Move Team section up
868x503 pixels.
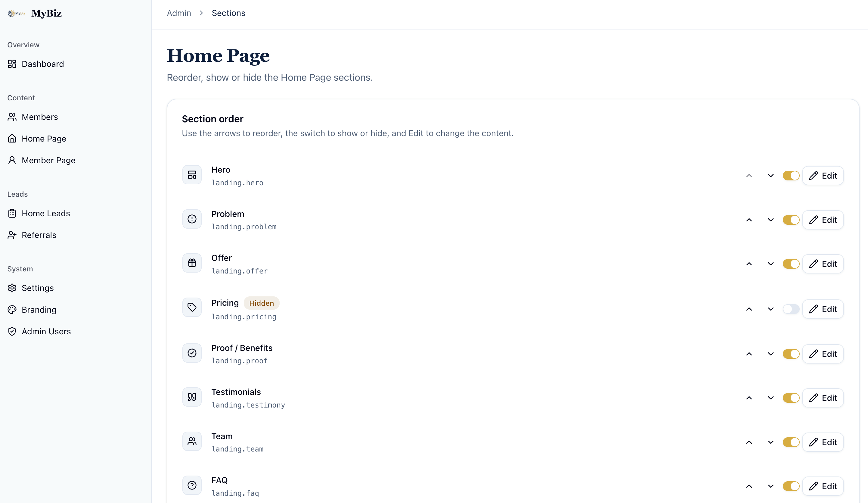pos(749,442)
